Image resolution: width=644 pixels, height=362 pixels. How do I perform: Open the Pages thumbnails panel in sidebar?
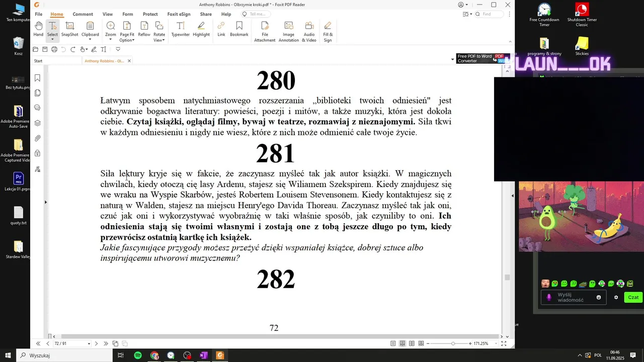[x=37, y=93]
